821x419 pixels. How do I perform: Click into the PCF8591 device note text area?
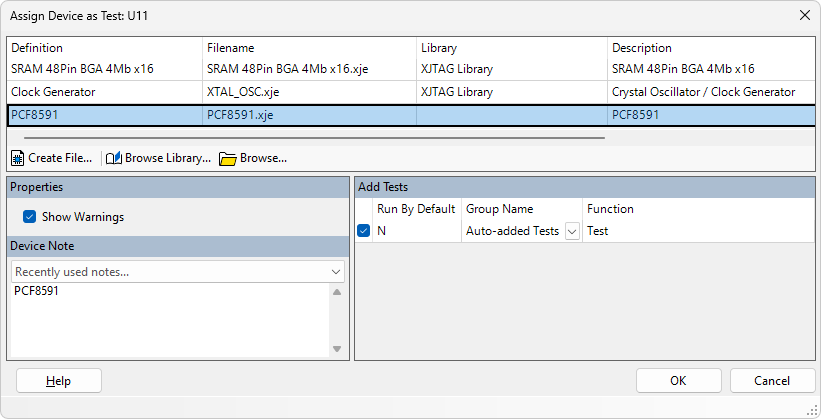(x=170, y=320)
